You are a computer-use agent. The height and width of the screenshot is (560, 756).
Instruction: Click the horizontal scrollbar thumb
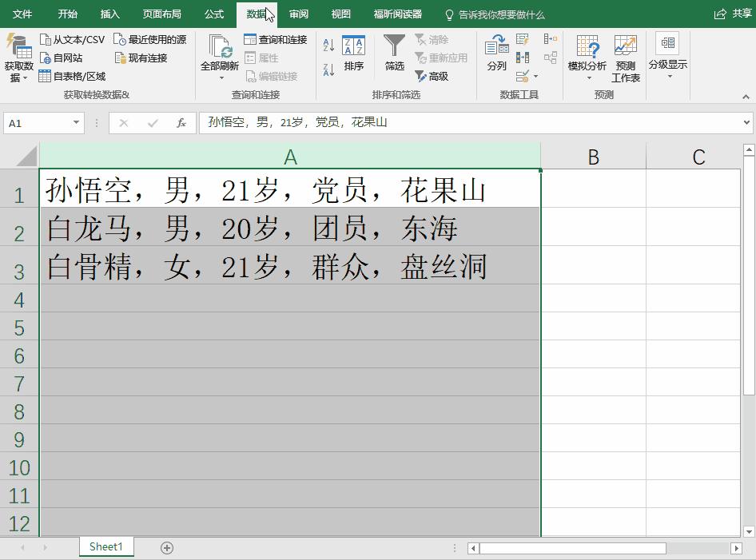click(573, 548)
